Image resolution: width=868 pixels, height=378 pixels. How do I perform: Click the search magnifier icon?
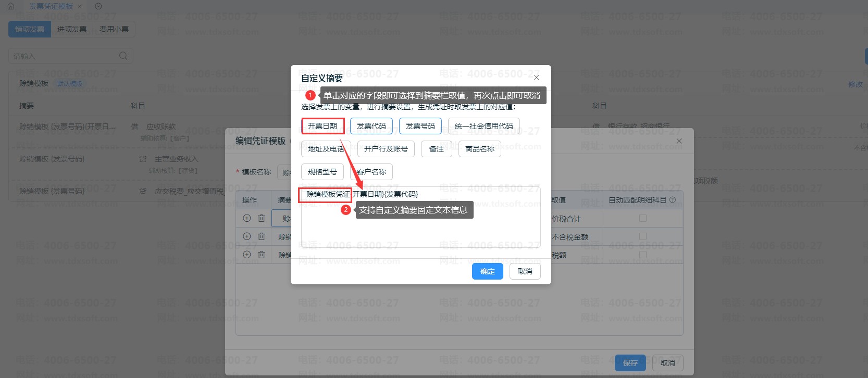pos(123,56)
